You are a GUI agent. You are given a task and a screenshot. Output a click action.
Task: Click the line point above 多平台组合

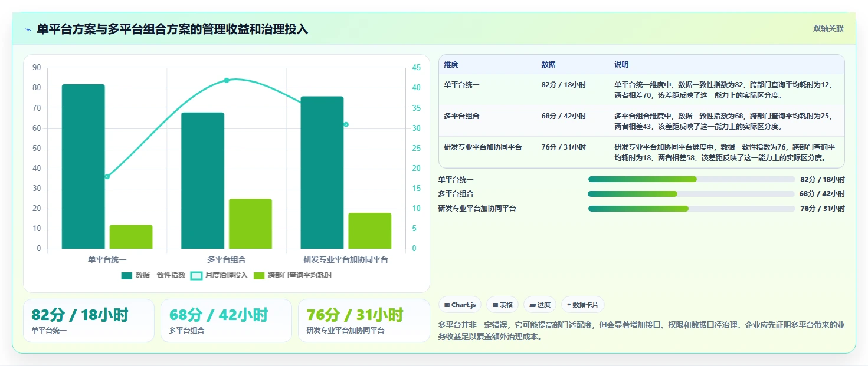tap(227, 80)
